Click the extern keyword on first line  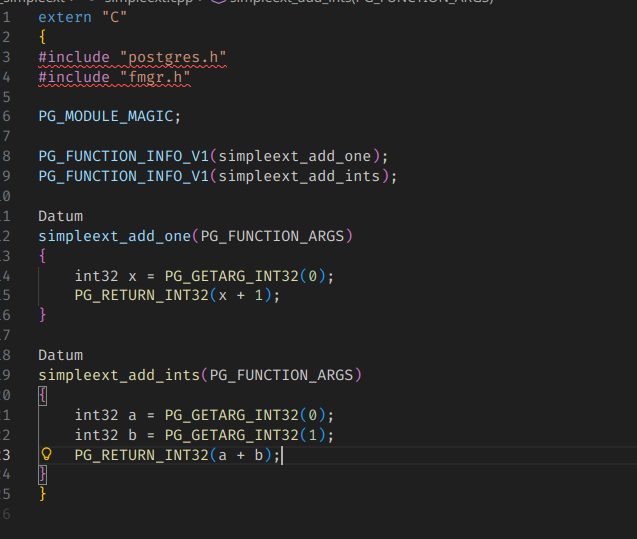[x=65, y=17]
